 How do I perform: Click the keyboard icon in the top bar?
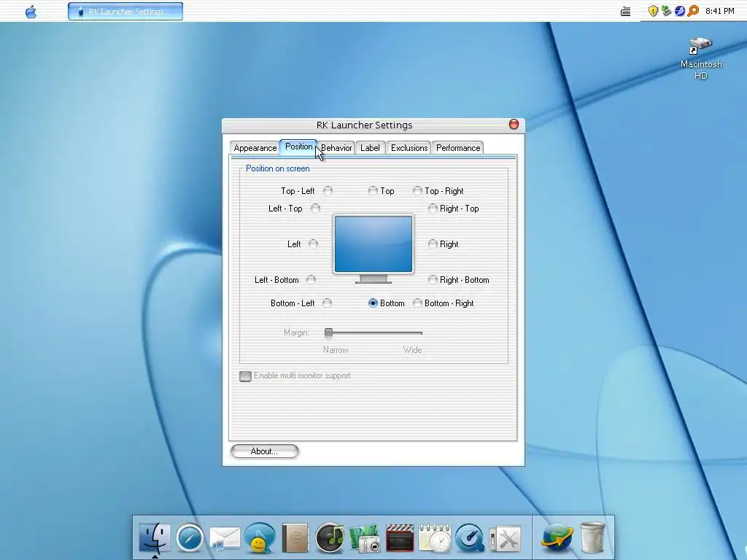625,11
